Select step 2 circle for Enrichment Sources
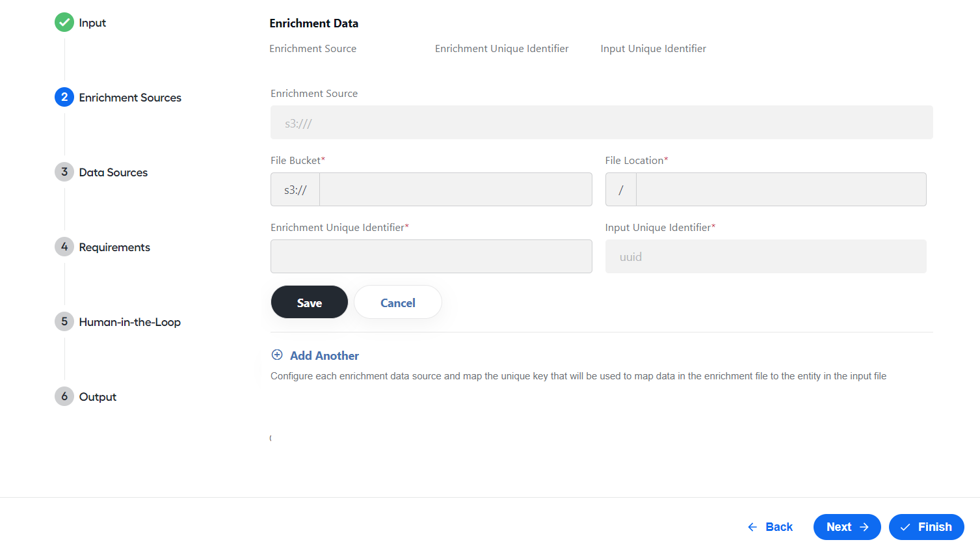Screen dimensions: 980x555 (x=64, y=97)
